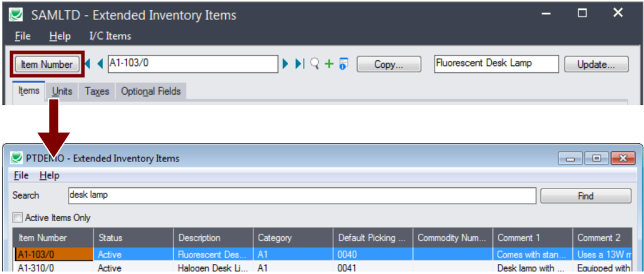Sort by Status column header
The image size is (644, 274).
(x=133, y=238)
